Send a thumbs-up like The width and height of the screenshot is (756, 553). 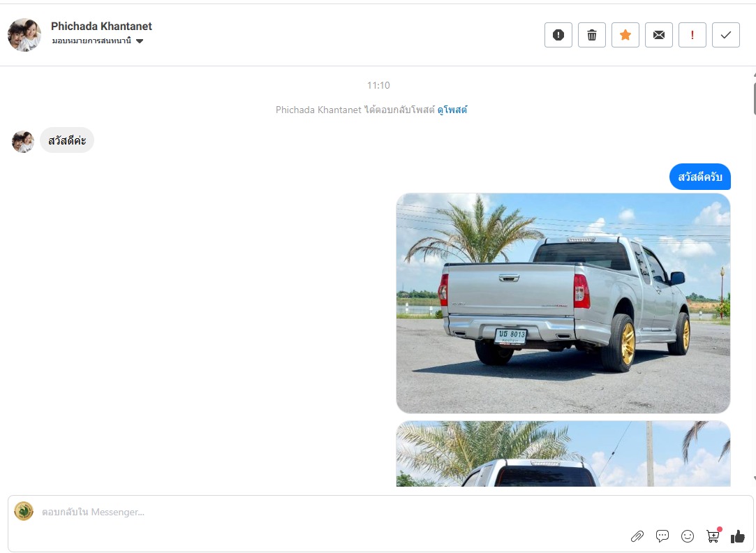point(738,536)
